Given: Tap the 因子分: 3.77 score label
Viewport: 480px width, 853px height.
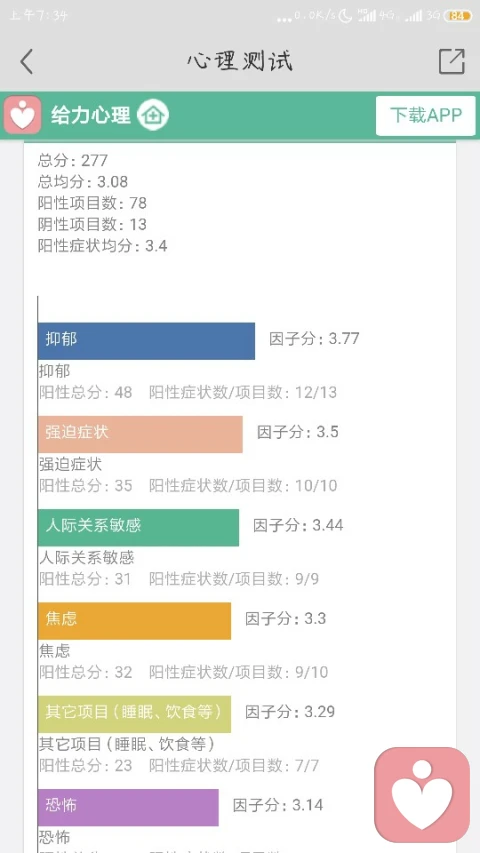Looking at the screenshot, I should click(315, 339).
